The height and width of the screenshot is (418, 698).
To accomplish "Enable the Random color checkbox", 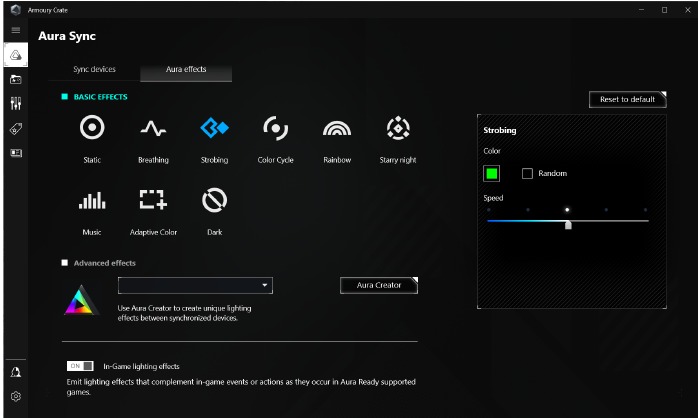I will click(527, 173).
